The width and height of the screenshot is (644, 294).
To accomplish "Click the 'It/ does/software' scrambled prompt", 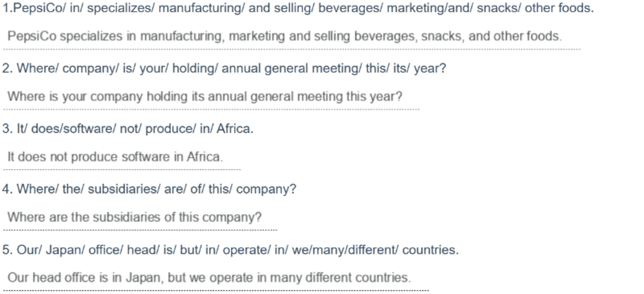I will [x=128, y=129].
